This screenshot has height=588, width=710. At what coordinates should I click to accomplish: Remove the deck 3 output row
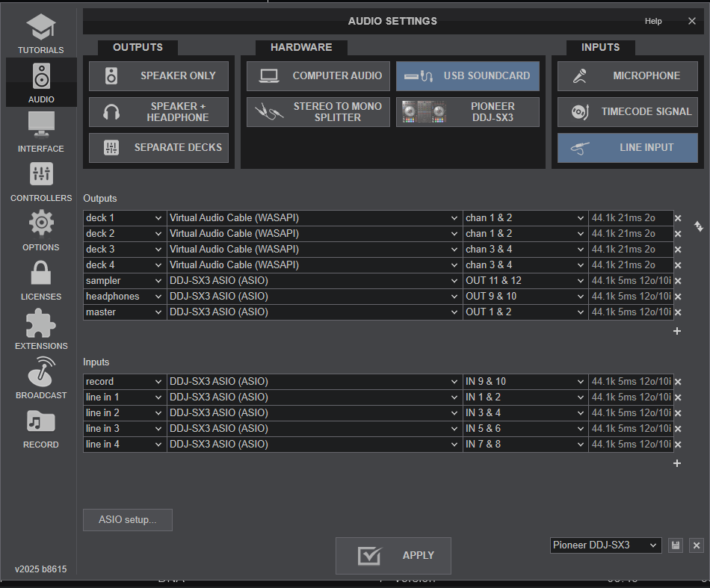678,250
